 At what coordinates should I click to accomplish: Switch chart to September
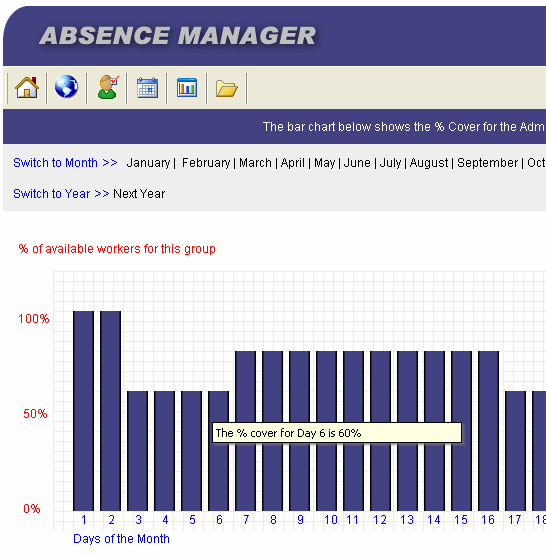coord(487,163)
